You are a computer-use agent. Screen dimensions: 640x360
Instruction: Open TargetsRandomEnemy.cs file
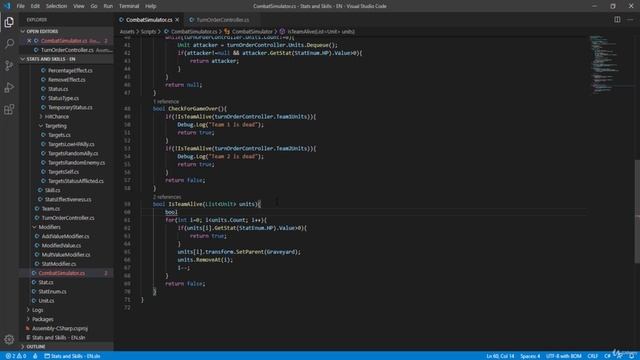click(x=76, y=163)
